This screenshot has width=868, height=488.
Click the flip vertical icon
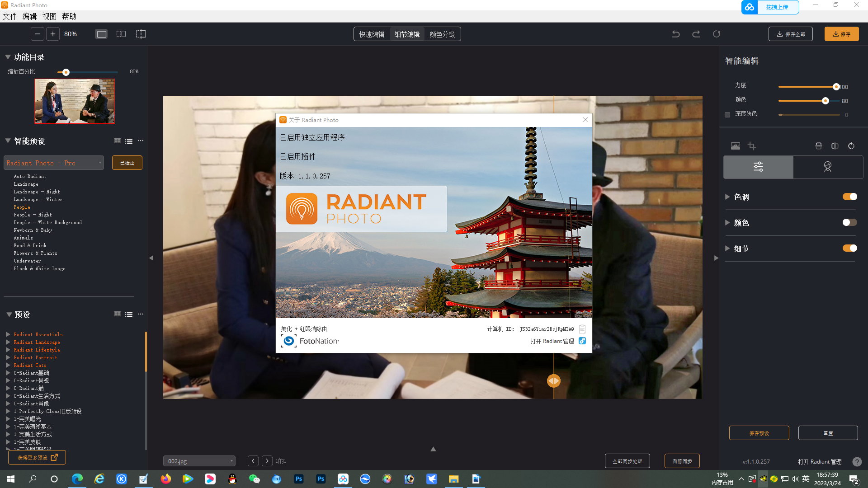coord(819,146)
